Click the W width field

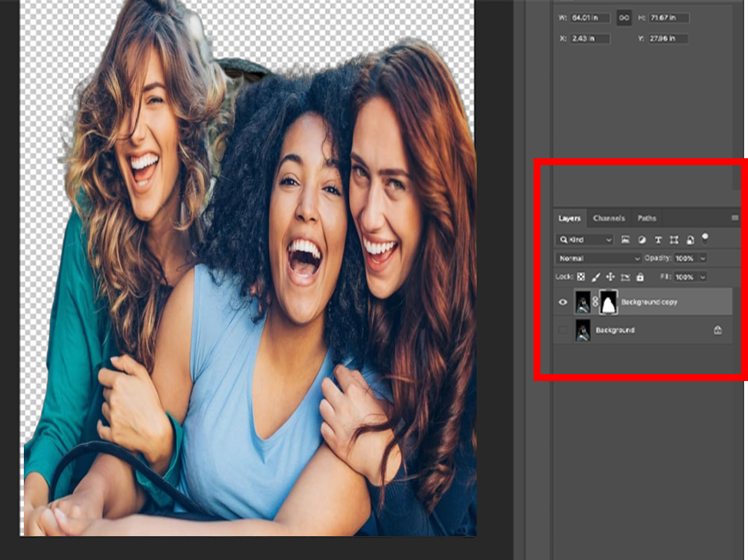click(x=590, y=18)
